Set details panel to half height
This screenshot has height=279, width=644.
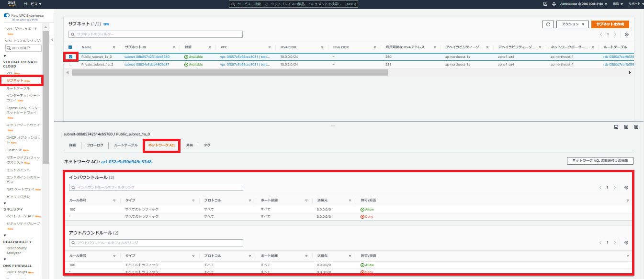click(x=626, y=127)
